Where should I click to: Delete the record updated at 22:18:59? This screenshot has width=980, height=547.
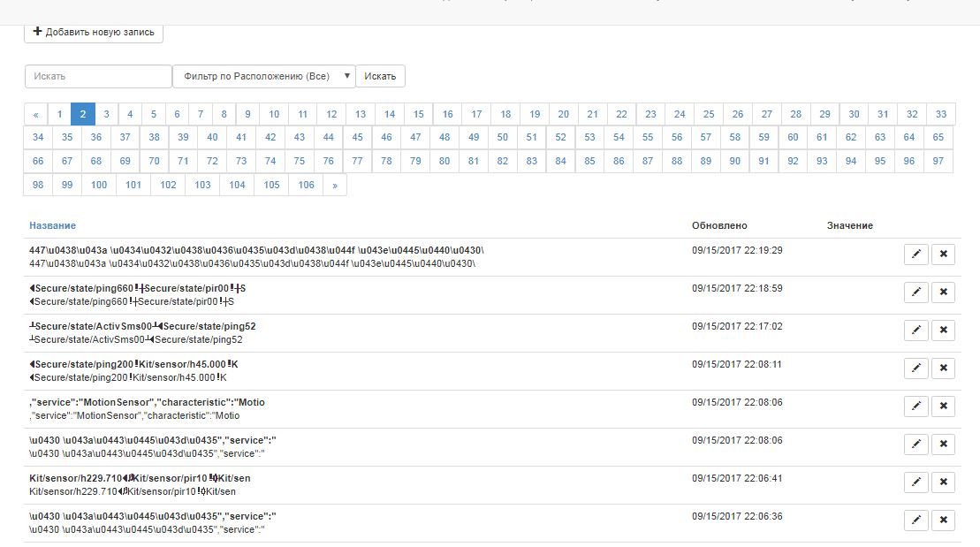point(943,292)
